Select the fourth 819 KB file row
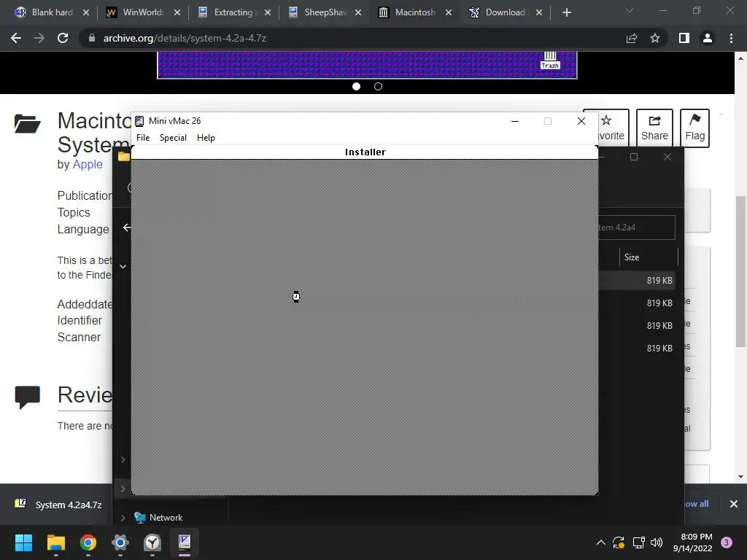Viewport: 747px width, 560px height. (637, 348)
